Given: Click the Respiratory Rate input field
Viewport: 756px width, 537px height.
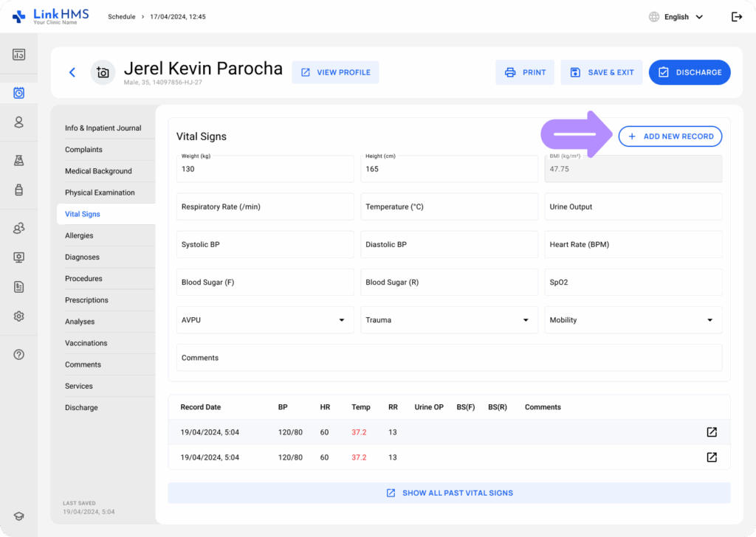Looking at the screenshot, I should (x=265, y=207).
